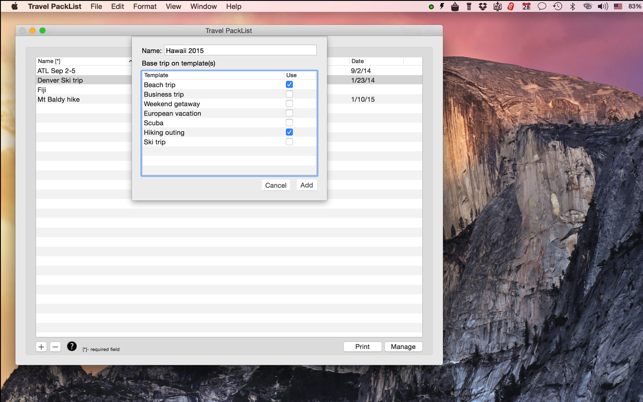The width and height of the screenshot is (643, 402).
Task: Uncheck the Beach trip template
Action: pyautogui.click(x=289, y=85)
